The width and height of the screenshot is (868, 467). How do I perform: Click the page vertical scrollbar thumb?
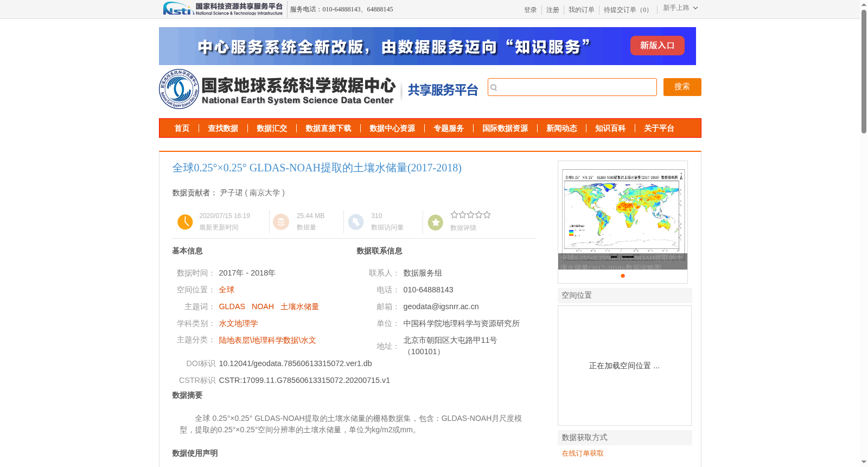pyautogui.click(x=864, y=72)
